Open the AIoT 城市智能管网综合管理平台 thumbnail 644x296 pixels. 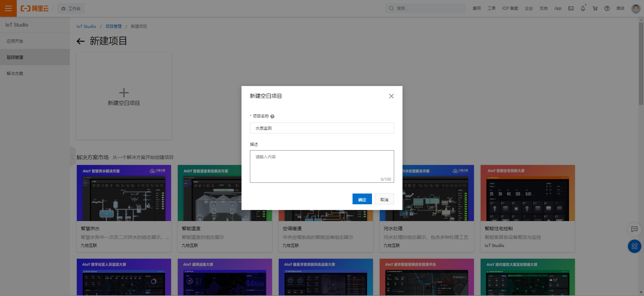tap(427, 277)
